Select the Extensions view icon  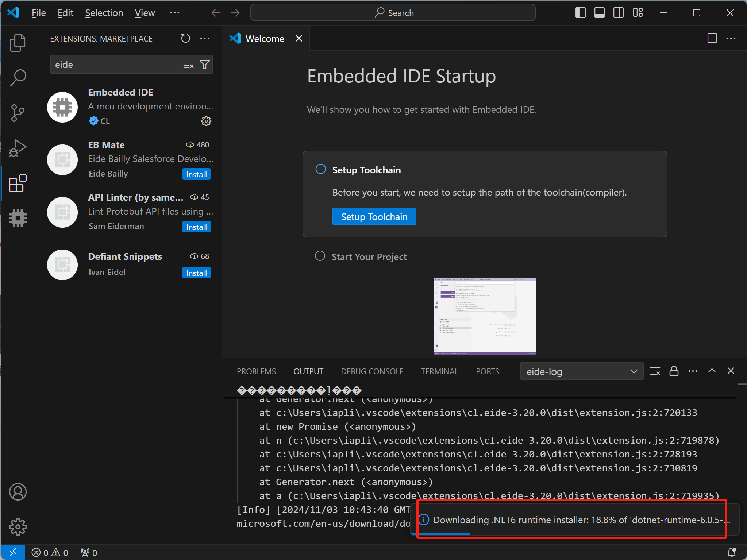point(18,183)
